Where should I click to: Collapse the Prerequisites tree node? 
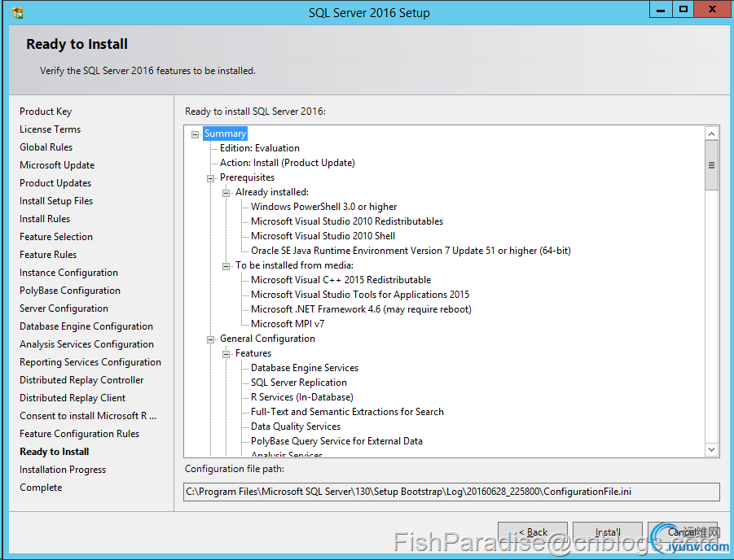pos(210,178)
